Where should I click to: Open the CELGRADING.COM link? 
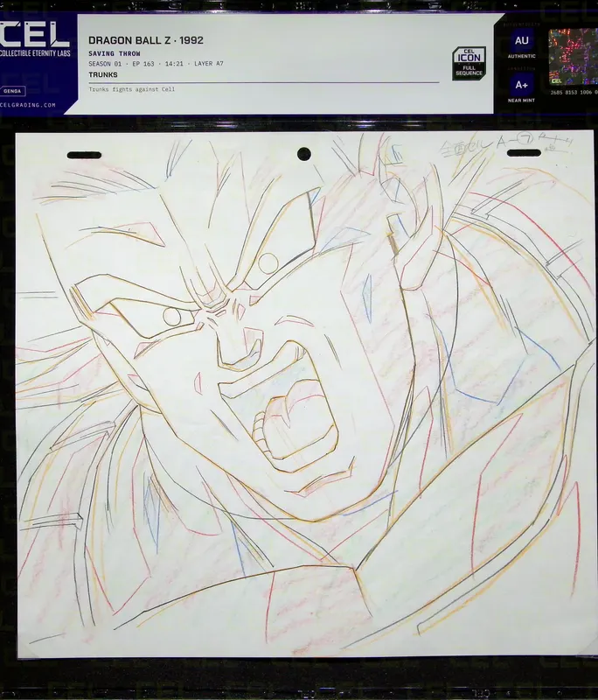[28, 105]
